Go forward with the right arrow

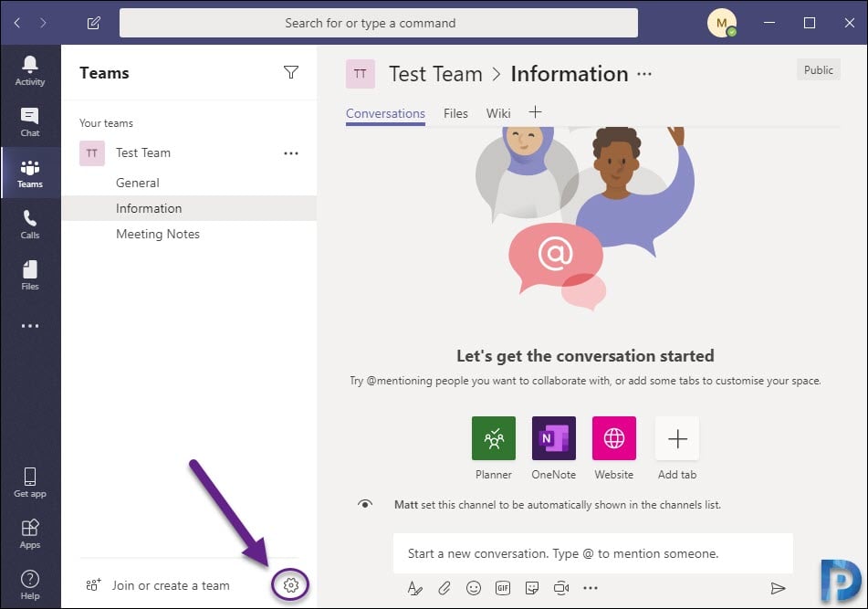(43, 23)
